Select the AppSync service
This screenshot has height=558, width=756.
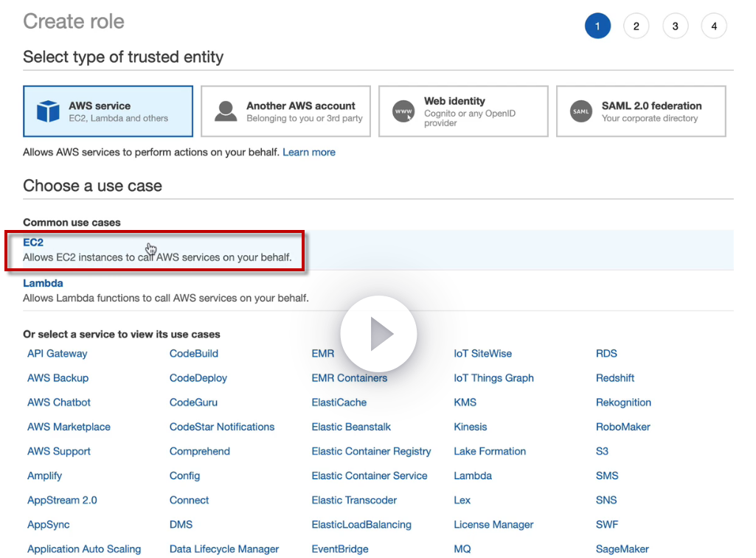click(48, 525)
